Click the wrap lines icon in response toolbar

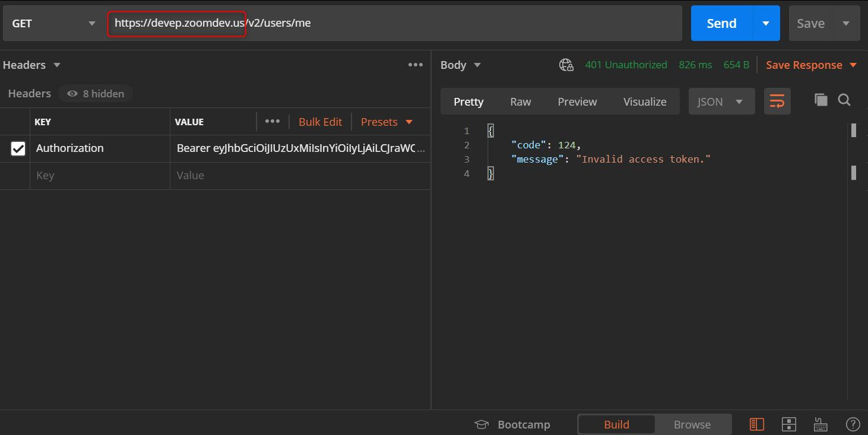[x=777, y=101]
